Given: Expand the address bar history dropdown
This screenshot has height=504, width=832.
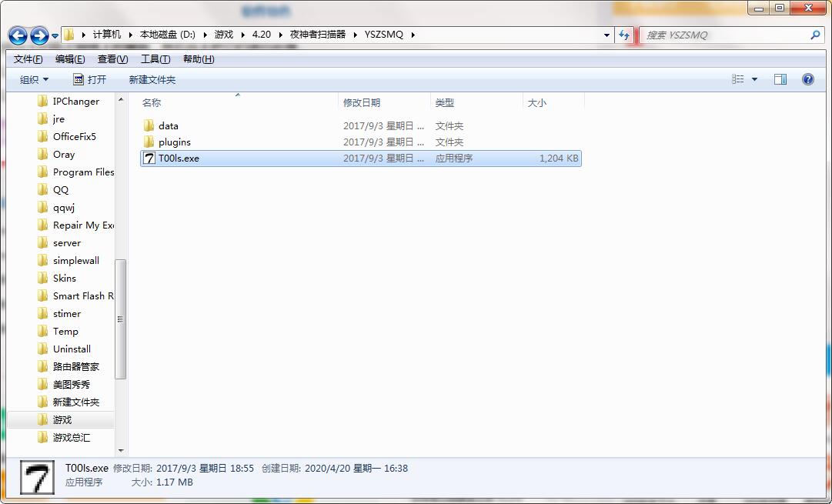Looking at the screenshot, I should point(607,35).
